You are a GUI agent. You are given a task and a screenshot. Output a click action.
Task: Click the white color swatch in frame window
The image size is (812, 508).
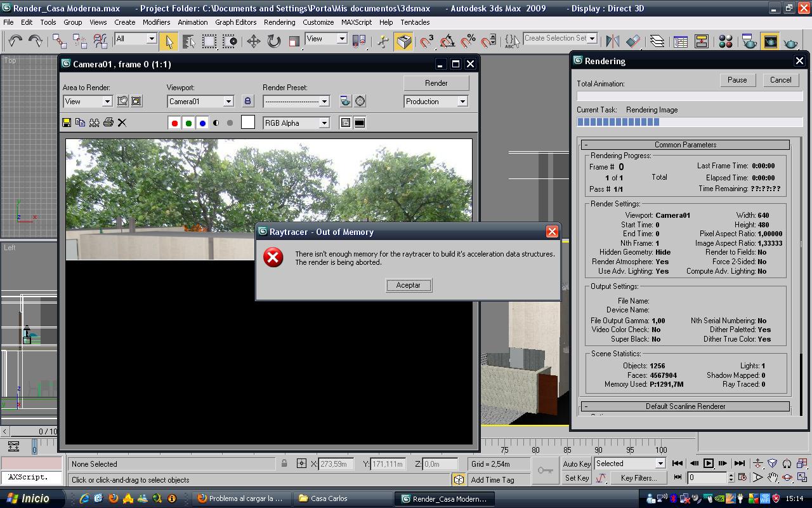pos(248,123)
